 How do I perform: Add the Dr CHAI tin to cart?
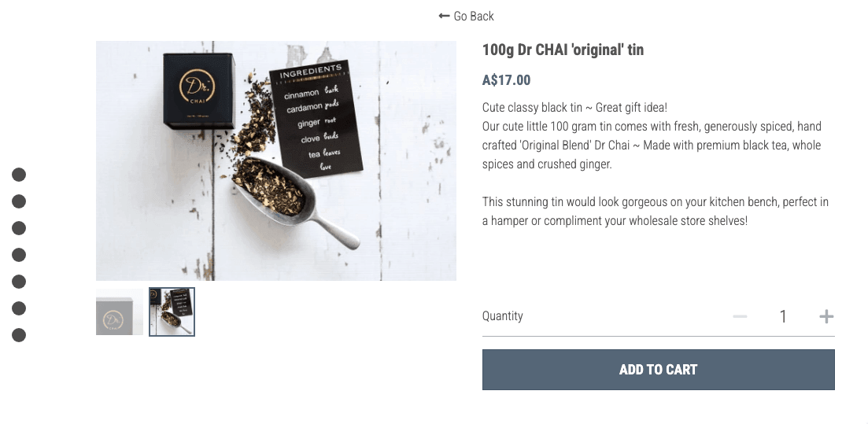coord(658,370)
